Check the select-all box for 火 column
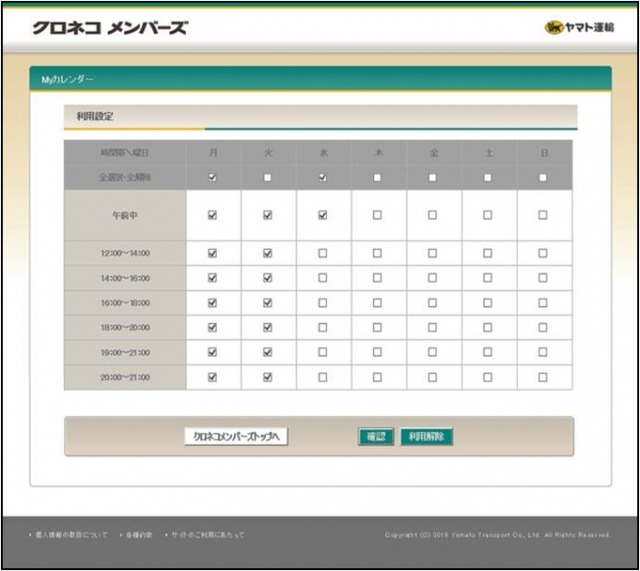This screenshot has height=571, width=640. click(267, 178)
